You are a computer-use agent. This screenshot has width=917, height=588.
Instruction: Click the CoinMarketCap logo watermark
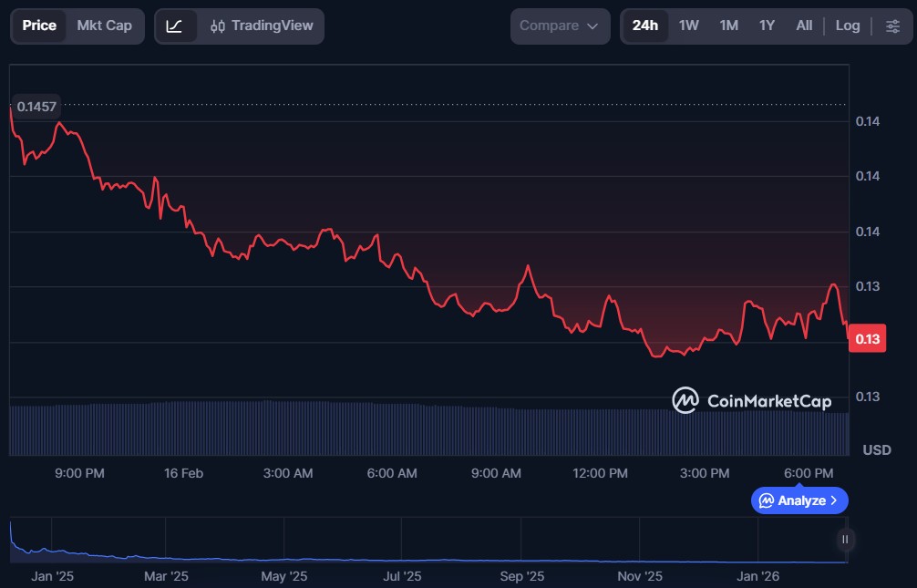(752, 400)
